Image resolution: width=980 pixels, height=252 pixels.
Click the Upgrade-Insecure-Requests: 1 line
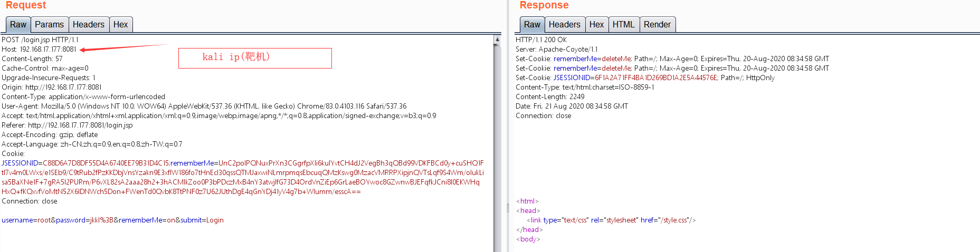[x=49, y=77]
